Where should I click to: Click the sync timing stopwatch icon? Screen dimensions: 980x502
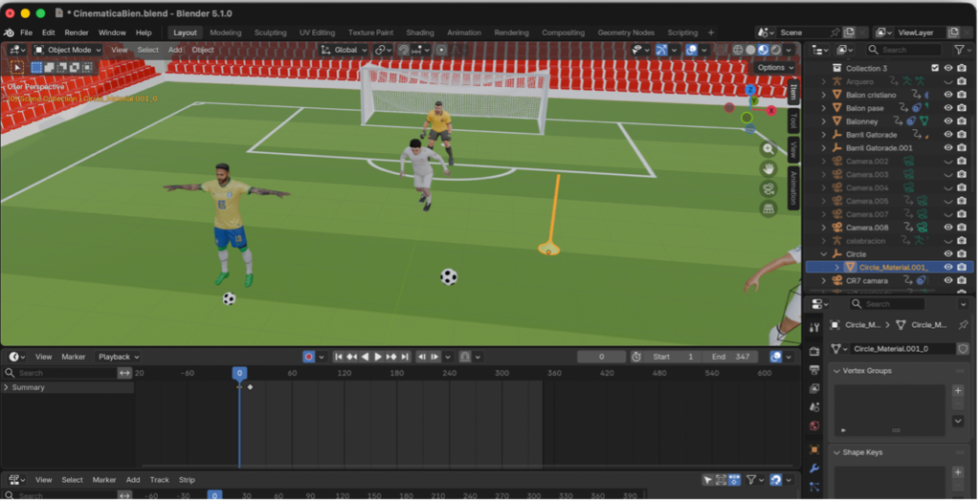point(636,358)
